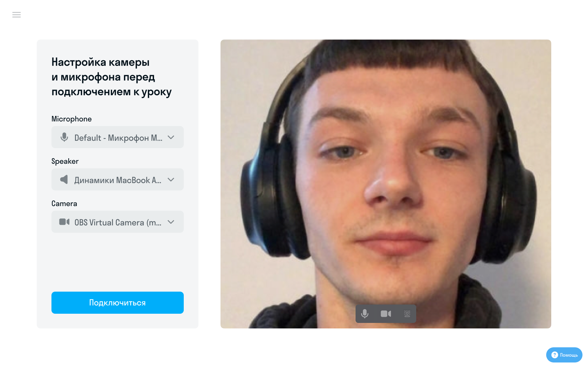Click the Speaker label
Screen dimensions: 588x368
click(x=65, y=161)
